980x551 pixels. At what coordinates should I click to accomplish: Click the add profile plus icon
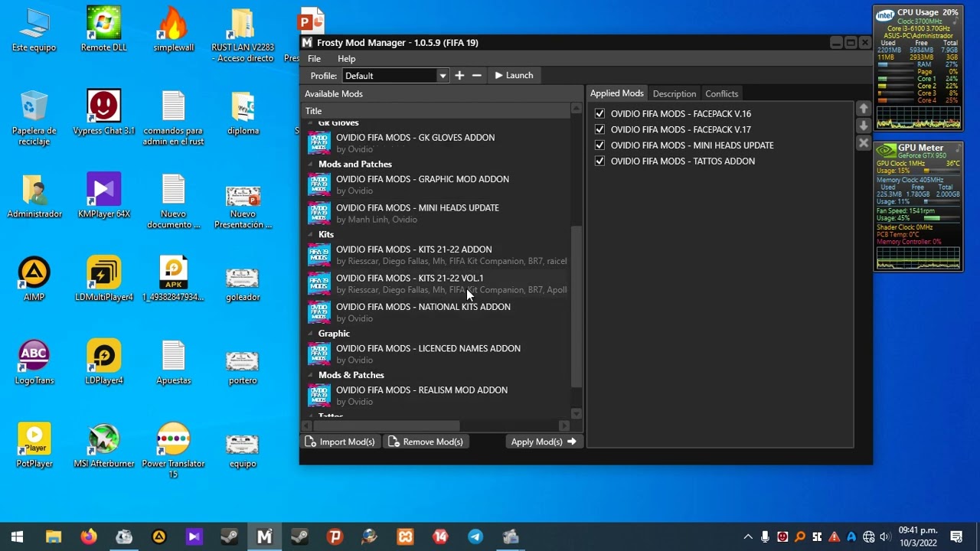tap(459, 75)
